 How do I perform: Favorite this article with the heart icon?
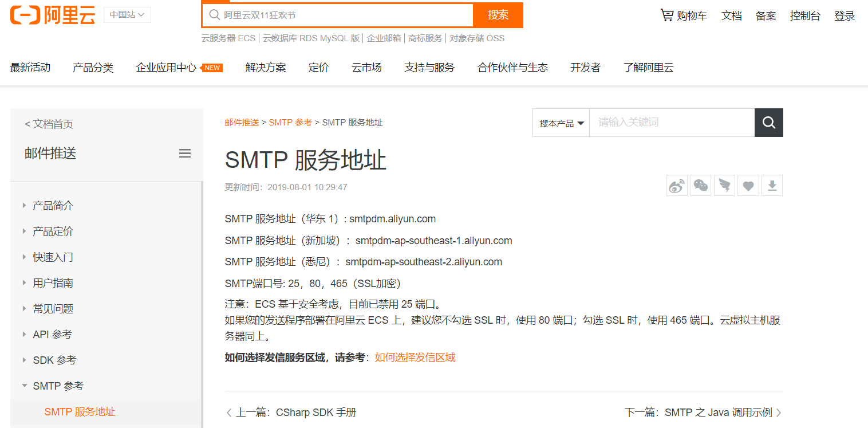[x=748, y=185]
